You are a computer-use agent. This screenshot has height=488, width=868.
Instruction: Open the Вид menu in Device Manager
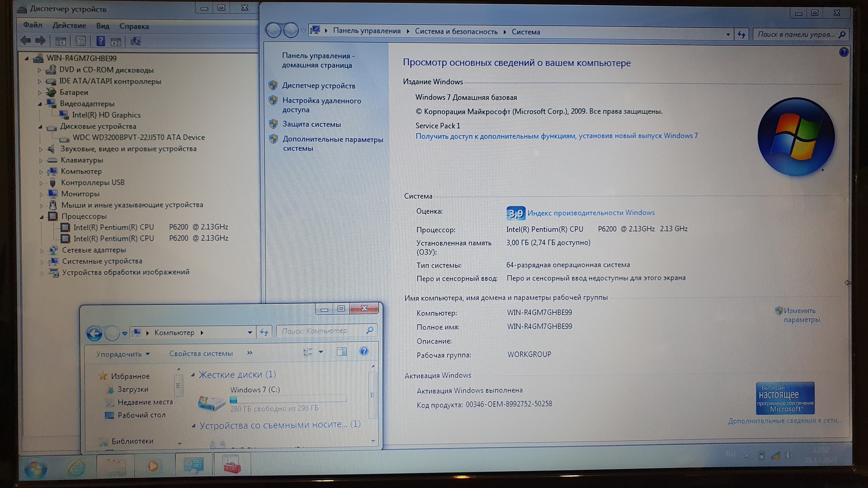click(103, 26)
